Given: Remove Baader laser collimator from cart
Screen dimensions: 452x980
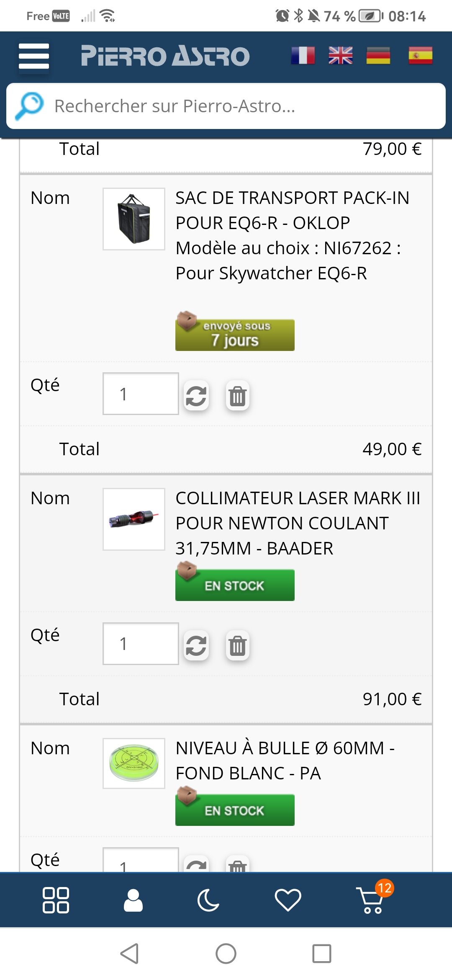Looking at the screenshot, I should [x=237, y=645].
